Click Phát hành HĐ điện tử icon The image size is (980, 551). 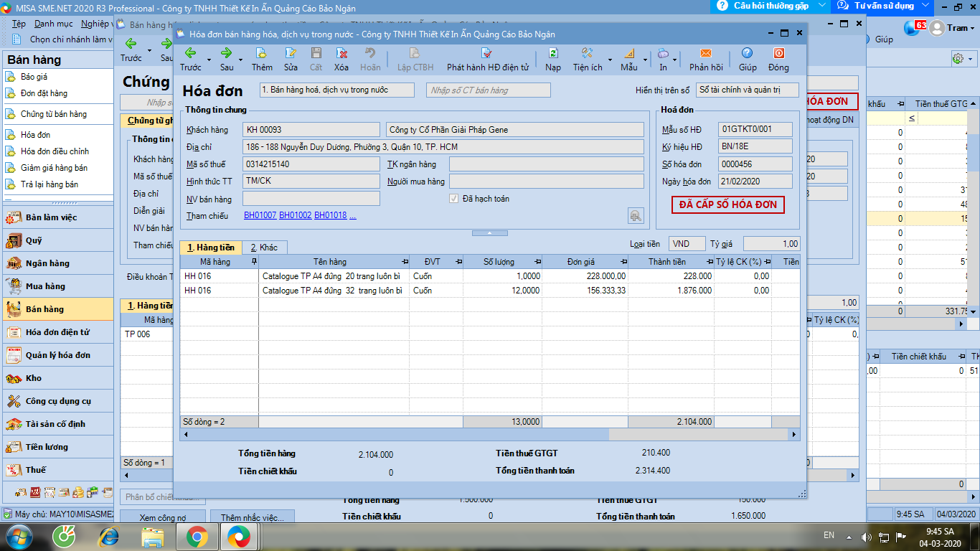(487, 53)
